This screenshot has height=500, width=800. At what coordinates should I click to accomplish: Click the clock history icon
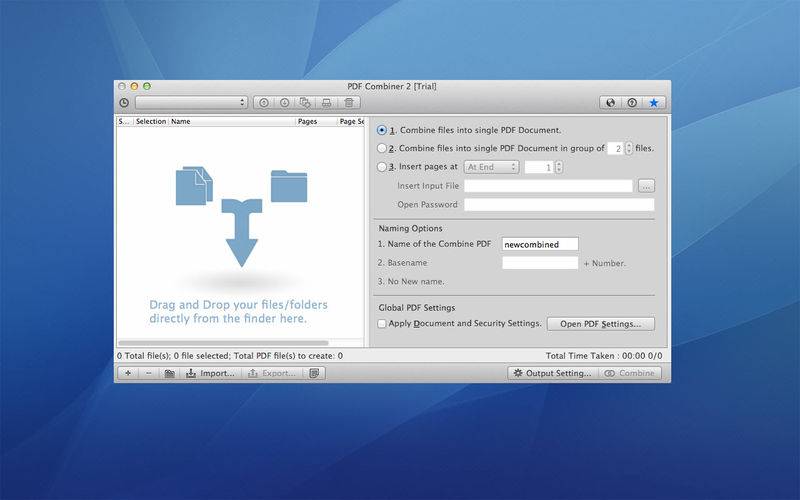coord(124,103)
